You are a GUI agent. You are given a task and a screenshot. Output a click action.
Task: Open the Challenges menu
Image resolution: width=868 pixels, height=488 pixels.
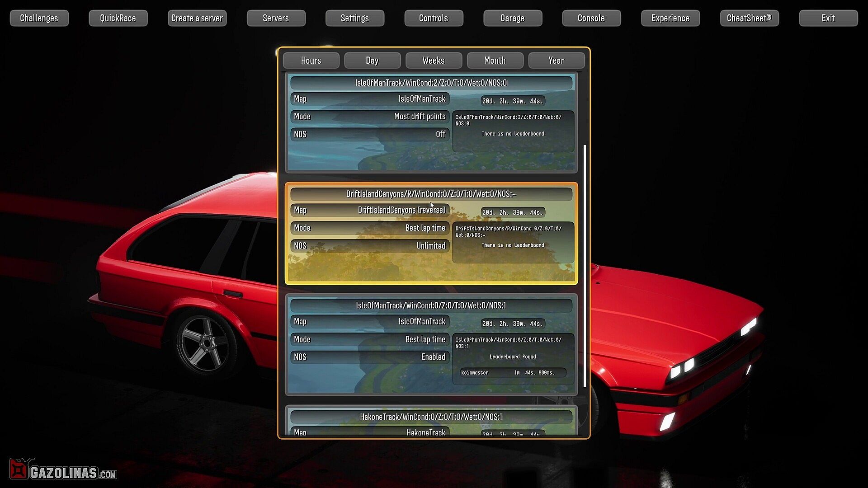tap(39, 18)
